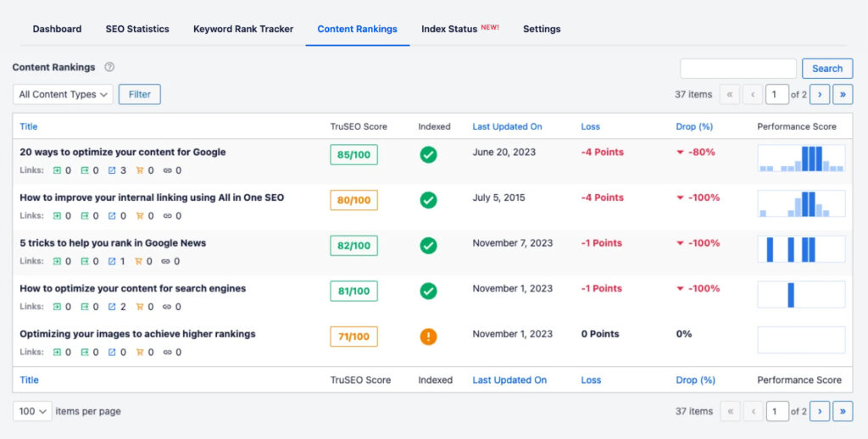Screen dimensions: 868x439
Task: Click the Content Rankings help question-mark icon
Action: (109, 67)
